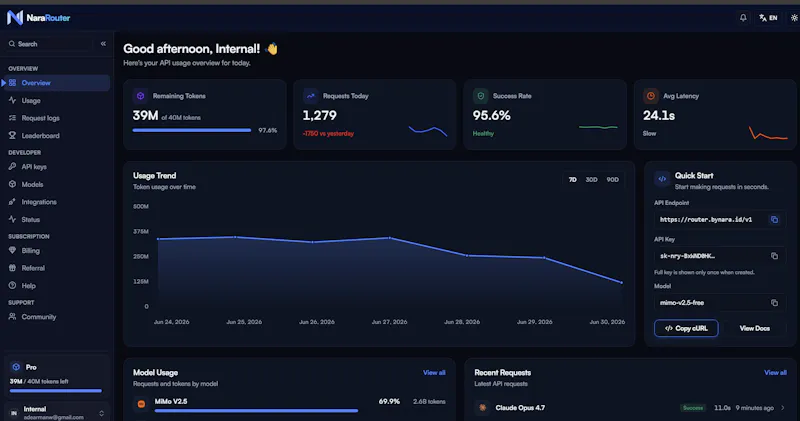Click the Success status badge
The height and width of the screenshot is (421, 800).
(x=693, y=408)
